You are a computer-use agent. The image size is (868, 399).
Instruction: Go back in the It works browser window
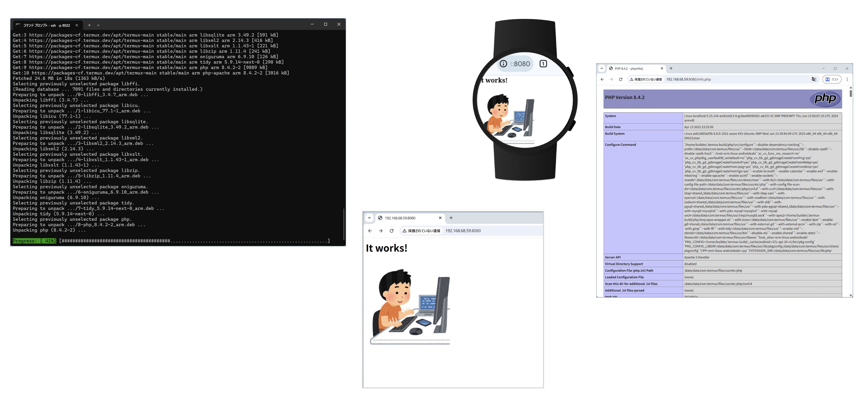coord(370,231)
